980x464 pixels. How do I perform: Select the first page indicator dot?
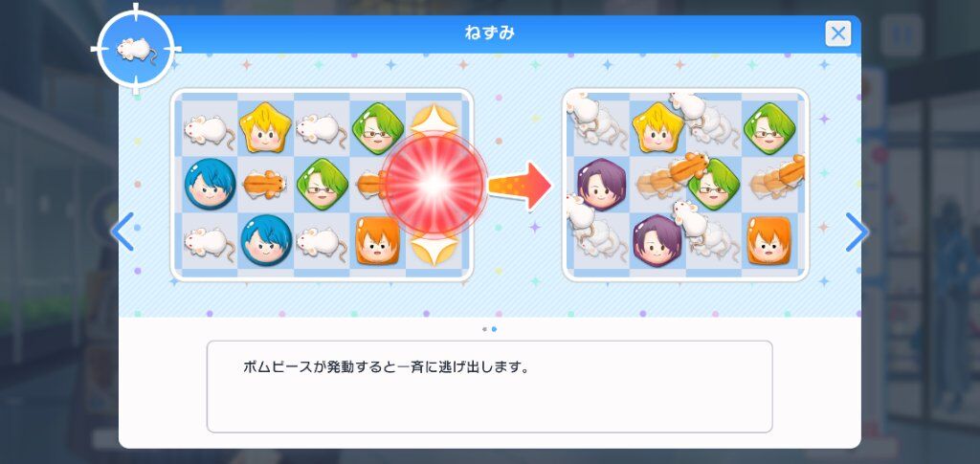[484, 329]
